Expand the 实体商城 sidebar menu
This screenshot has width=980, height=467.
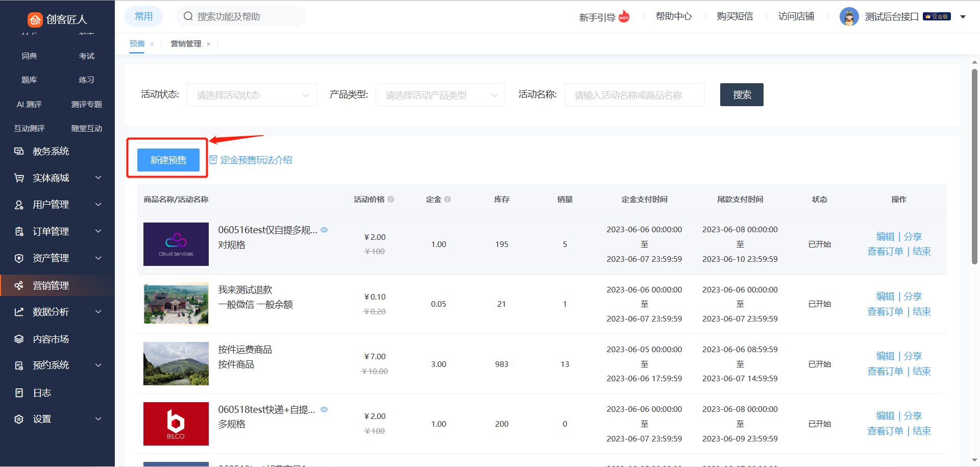[57, 178]
